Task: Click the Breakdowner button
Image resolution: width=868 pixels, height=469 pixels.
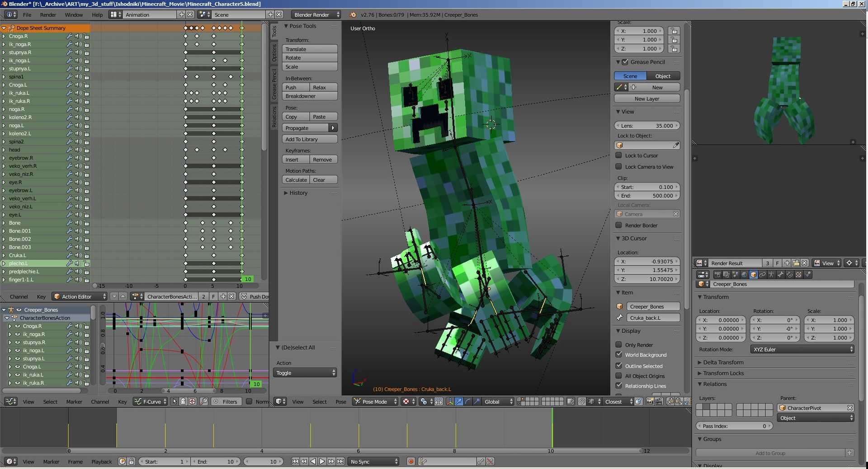Action: [x=310, y=96]
